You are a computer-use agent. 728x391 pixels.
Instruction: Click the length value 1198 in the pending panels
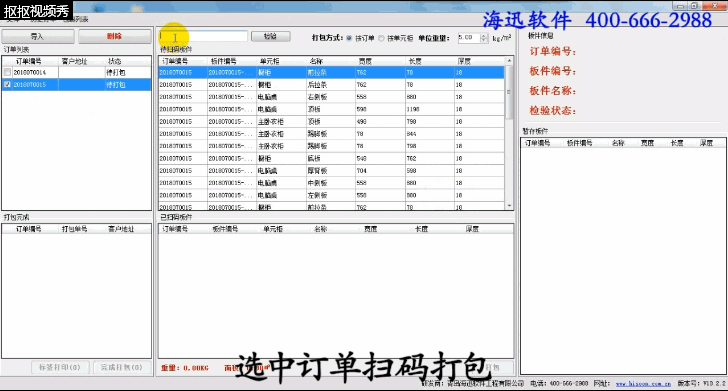413,110
